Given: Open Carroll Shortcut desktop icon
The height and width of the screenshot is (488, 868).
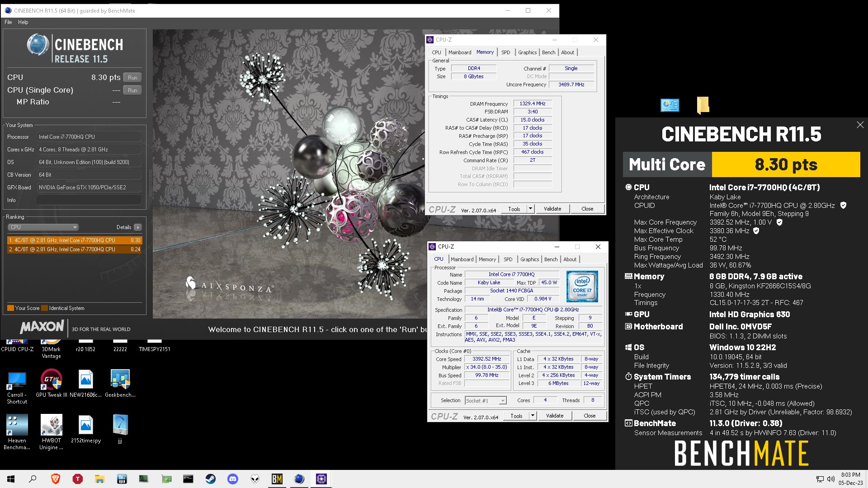Looking at the screenshot, I should pyautogui.click(x=17, y=387).
